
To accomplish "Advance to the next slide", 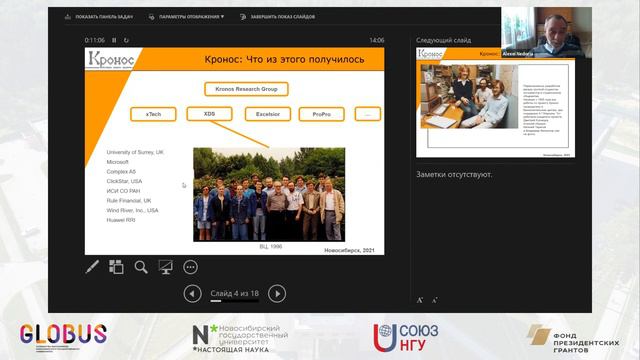I will [x=277, y=293].
